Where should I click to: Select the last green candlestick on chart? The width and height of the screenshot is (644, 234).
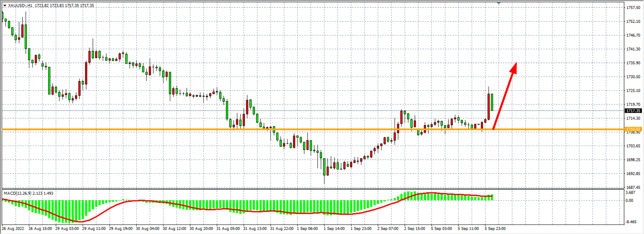(492, 102)
